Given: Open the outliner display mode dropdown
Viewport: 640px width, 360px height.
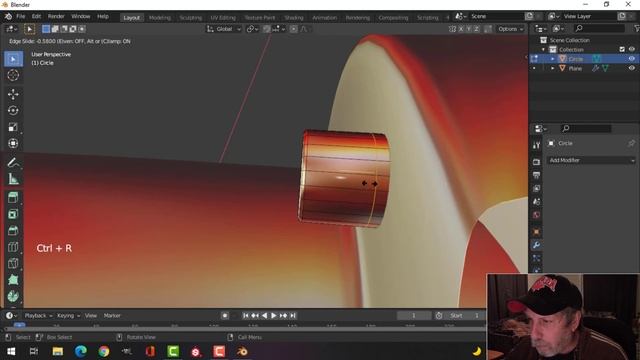Looking at the screenshot, I should click(558, 29).
